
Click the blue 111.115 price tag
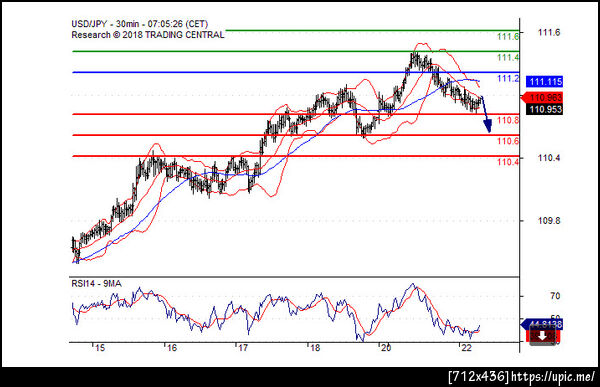[x=544, y=82]
